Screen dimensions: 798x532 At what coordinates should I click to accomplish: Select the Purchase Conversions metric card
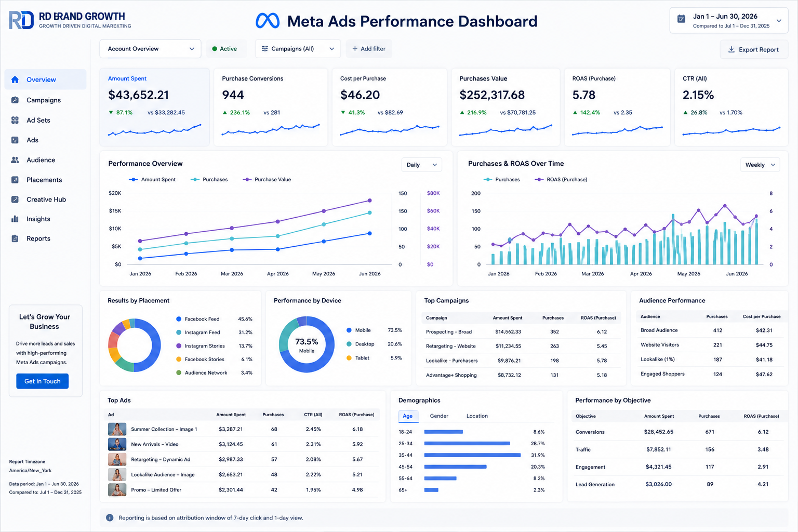(271, 107)
